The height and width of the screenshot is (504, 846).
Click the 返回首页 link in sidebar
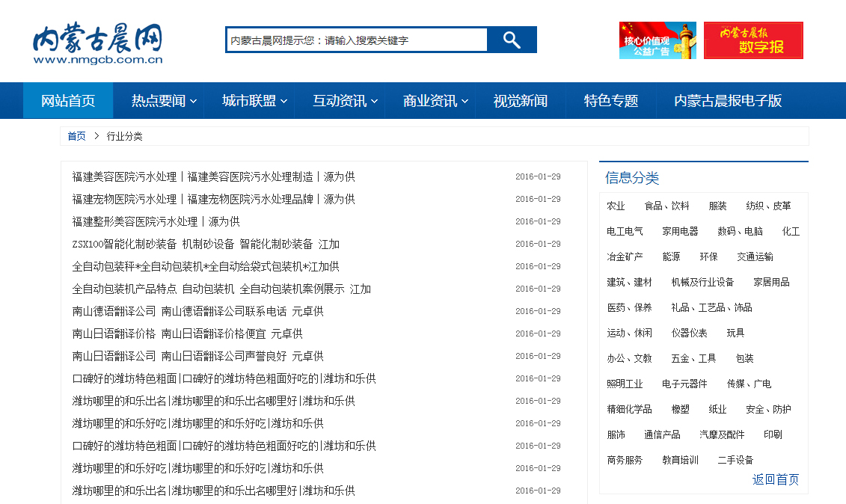click(x=775, y=479)
